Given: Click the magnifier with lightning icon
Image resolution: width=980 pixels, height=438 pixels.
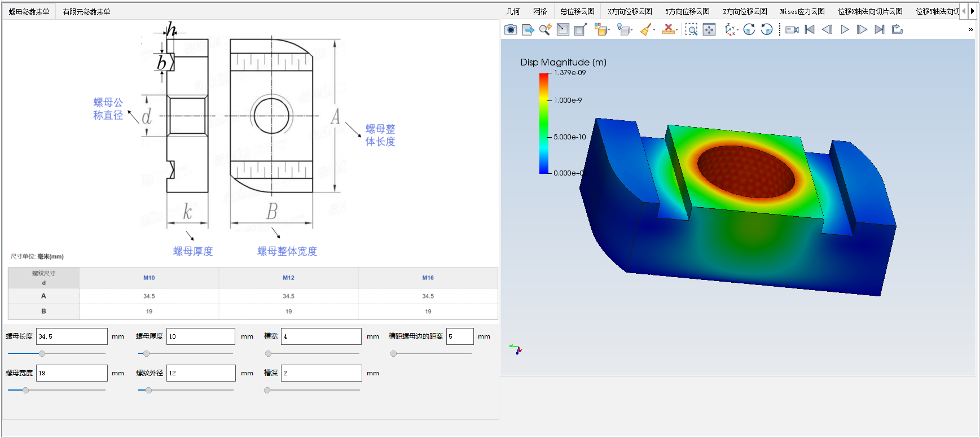Looking at the screenshot, I should coord(545,30).
